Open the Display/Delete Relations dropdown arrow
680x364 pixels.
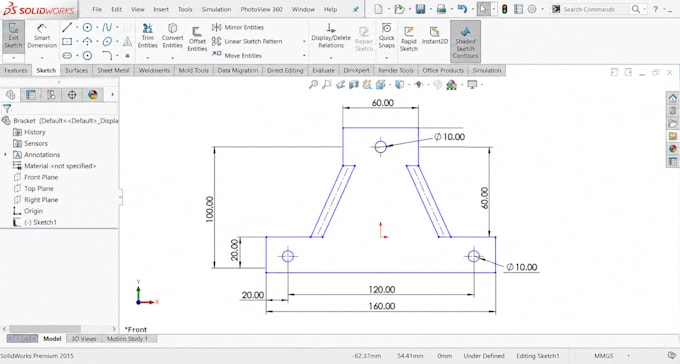click(331, 58)
